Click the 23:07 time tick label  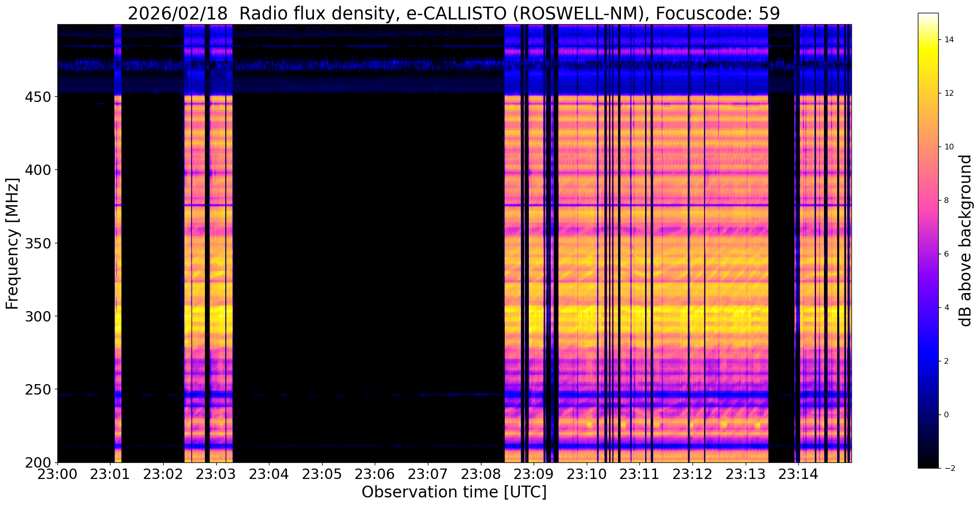pyautogui.click(x=428, y=474)
